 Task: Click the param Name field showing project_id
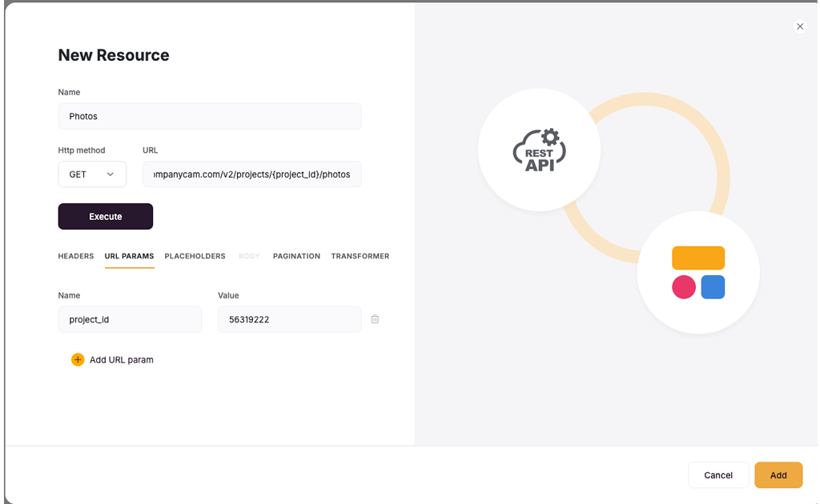129,318
